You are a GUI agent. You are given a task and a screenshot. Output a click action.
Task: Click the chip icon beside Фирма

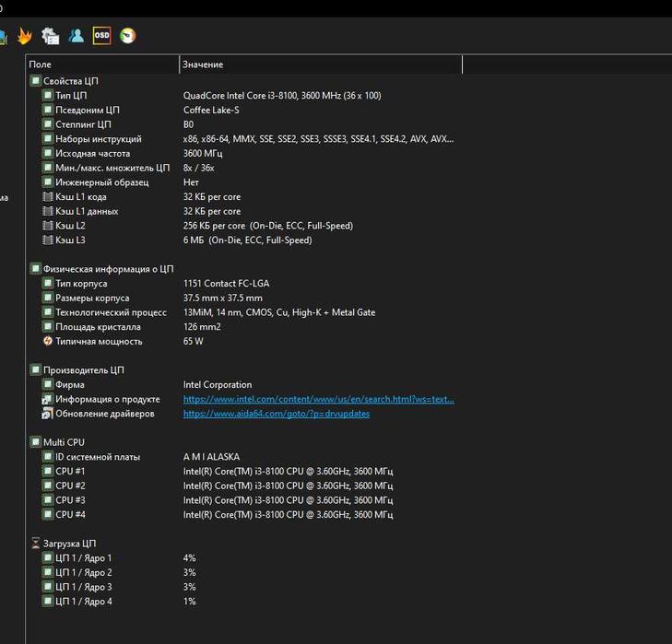point(48,384)
